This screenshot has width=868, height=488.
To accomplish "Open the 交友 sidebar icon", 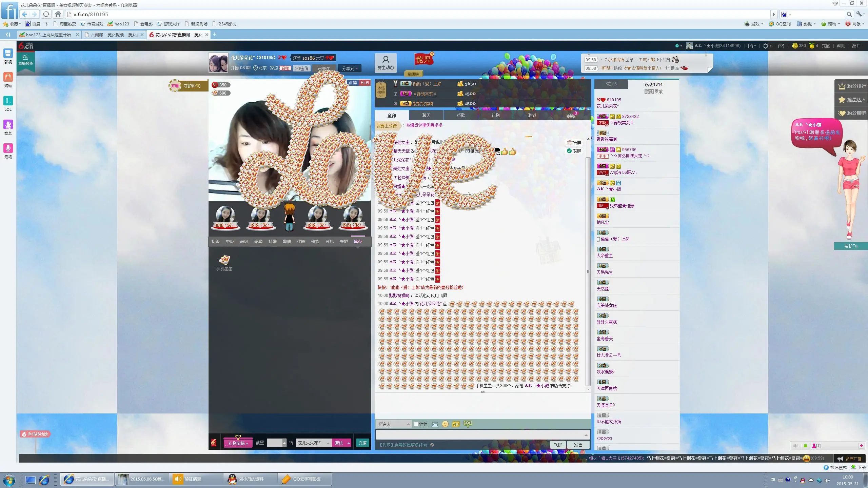I will click(8, 127).
